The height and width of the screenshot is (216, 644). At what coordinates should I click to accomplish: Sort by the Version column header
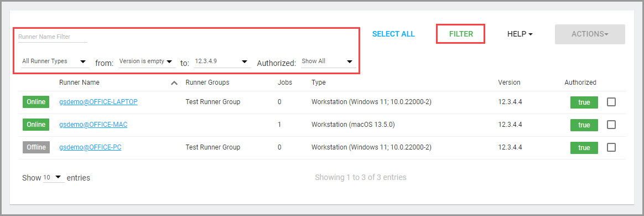coord(510,83)
